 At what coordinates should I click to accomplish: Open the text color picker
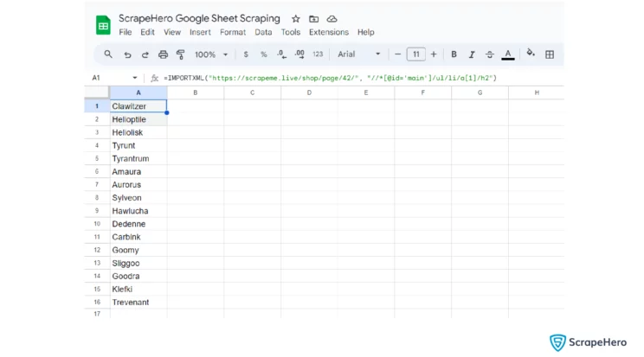click(508, 54)
